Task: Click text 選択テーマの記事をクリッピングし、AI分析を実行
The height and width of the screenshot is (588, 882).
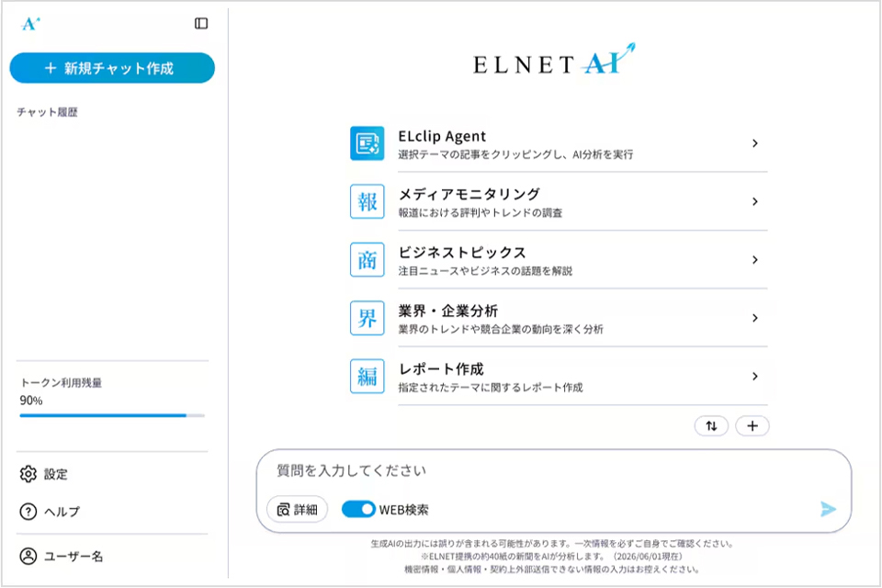Action: click(x=515, y=154)
